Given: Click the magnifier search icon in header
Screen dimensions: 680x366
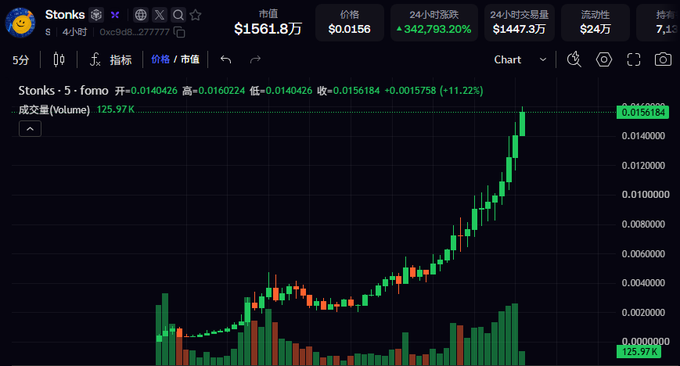Looking at the screenshot, I should coord(178,15).
